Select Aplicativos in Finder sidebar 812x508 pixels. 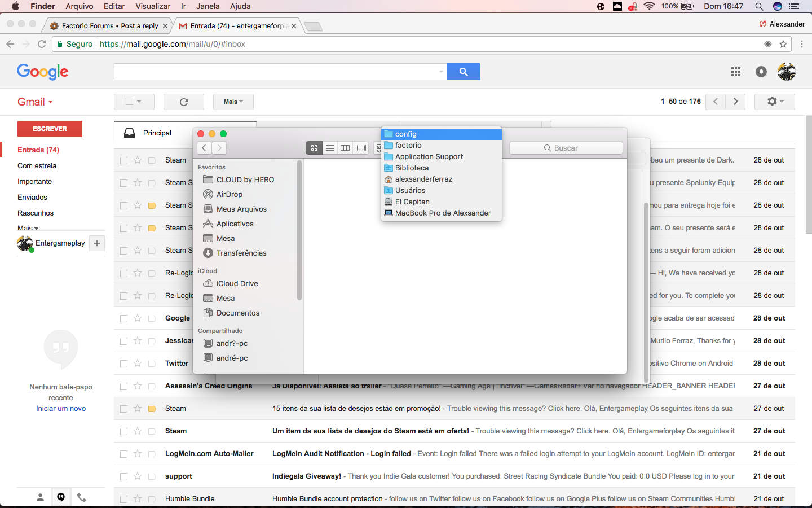point(235,224)
